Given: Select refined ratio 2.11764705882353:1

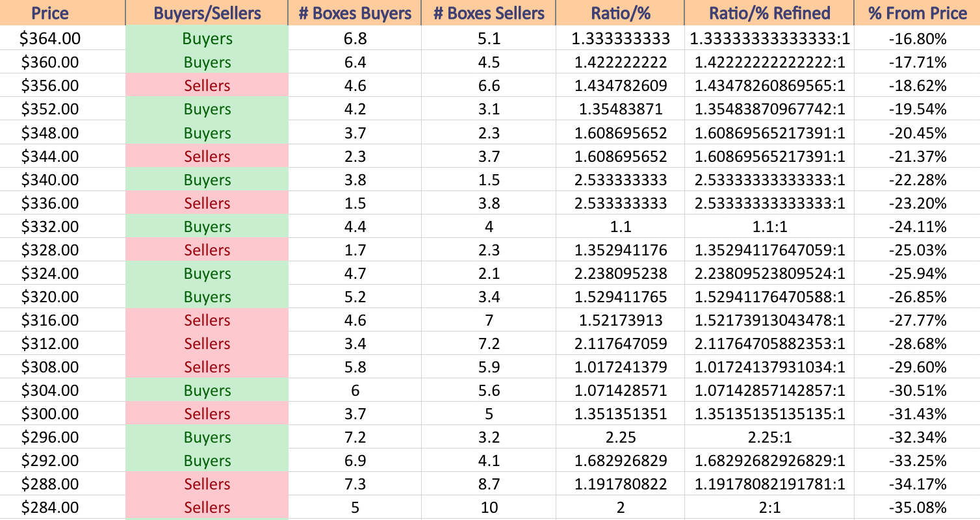Looking at the screenshot, I should [x=770, y=343].
